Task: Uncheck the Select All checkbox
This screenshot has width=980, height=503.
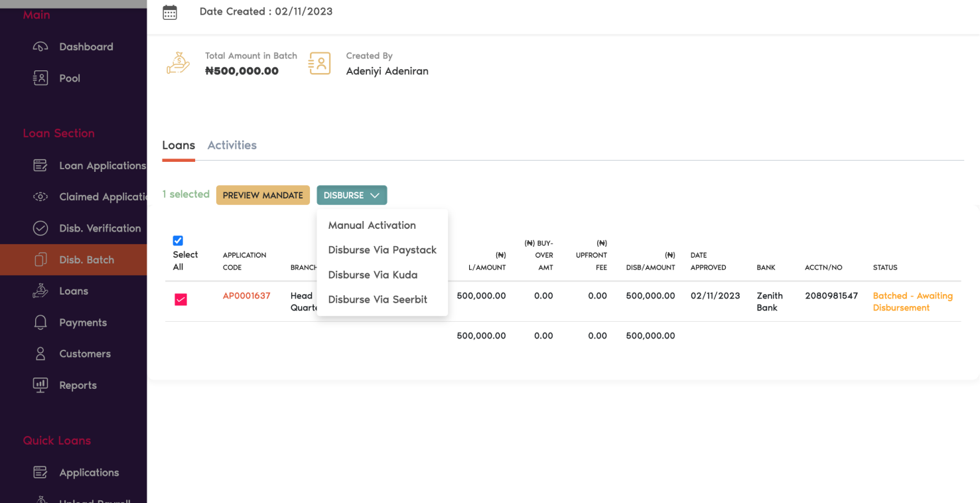Action: (x=178, y=240)
